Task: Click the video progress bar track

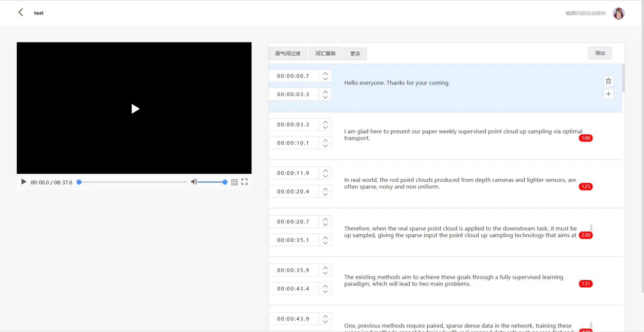Action: point(133,182)
